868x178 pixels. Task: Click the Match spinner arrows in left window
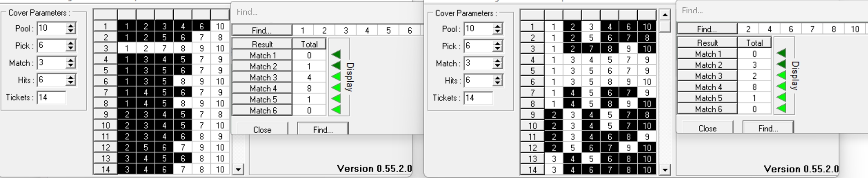[x=70, y=63]
